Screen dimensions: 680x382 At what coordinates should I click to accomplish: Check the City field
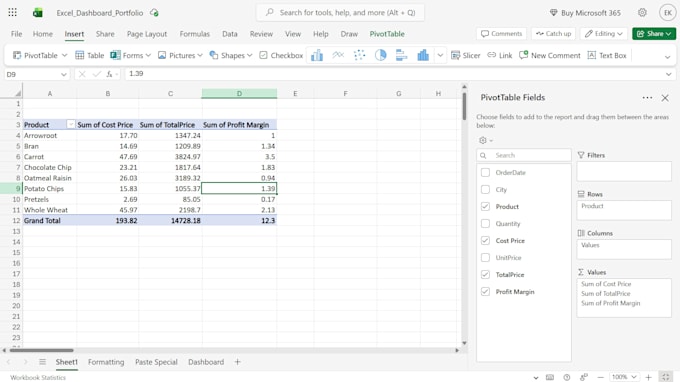[x=485, y=189]
